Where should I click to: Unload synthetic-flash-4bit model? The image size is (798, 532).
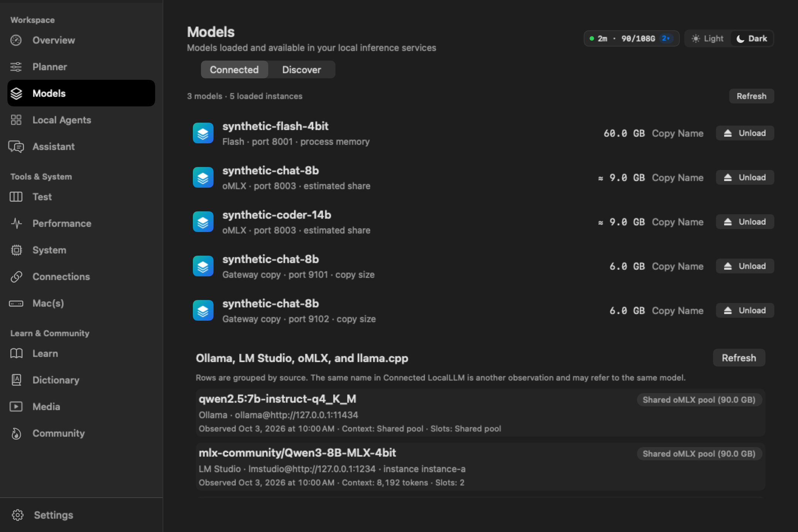pyautogui.click(x=745, y=133)
